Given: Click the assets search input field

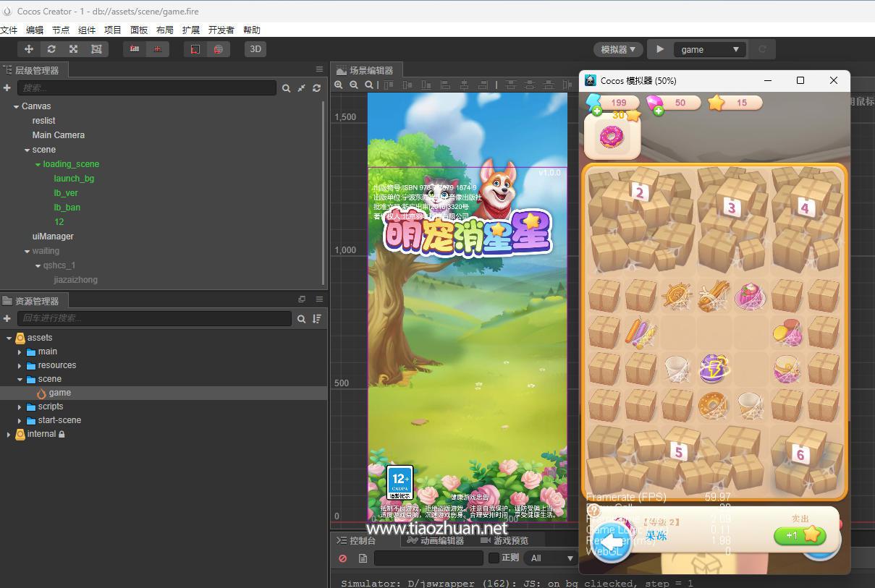Looking at the screenshot, I should (155, 318).
